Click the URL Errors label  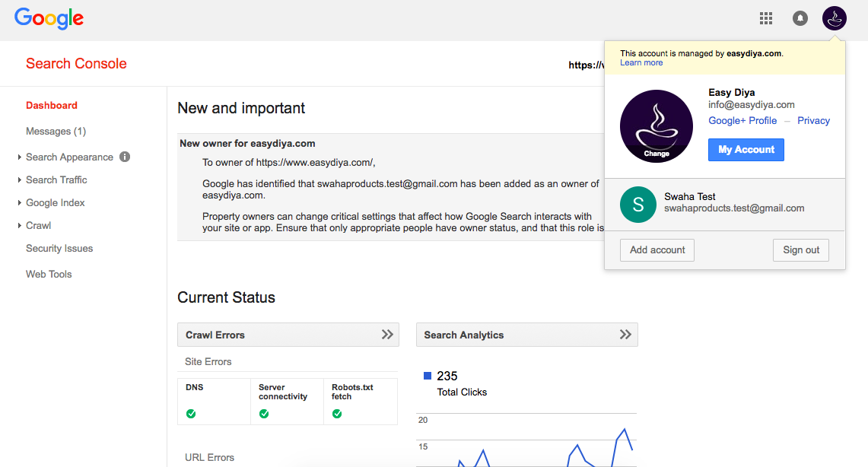coord(209,458)
